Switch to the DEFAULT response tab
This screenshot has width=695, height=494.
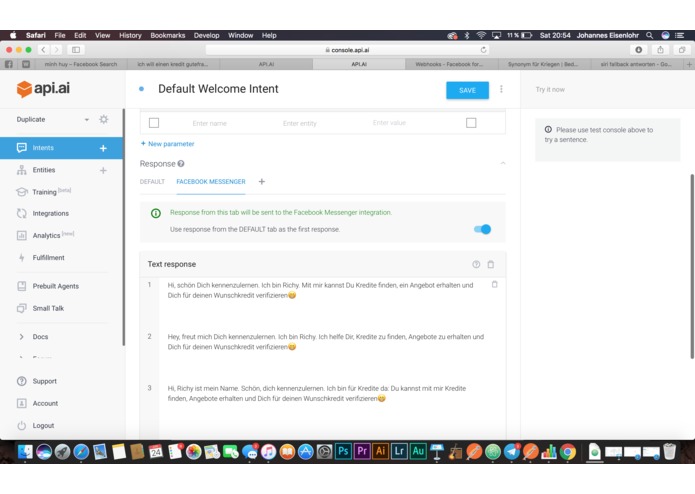click(152, 182)
